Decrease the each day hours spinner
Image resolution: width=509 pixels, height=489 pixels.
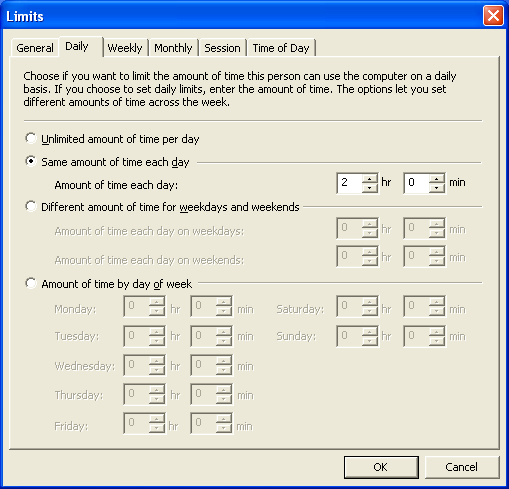click(370, 188)
